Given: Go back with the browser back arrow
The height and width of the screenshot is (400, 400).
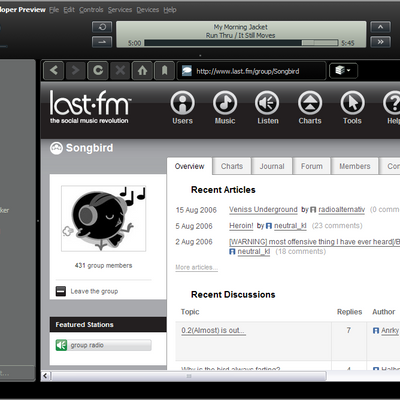Looking at the screenshot, I should [53, 70].
